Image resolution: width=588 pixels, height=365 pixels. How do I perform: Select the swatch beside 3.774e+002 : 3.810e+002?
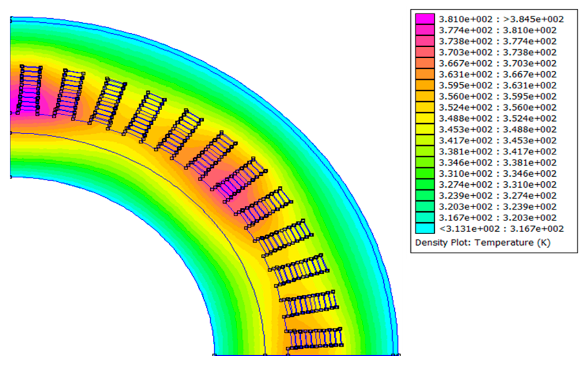coord(425,30)
